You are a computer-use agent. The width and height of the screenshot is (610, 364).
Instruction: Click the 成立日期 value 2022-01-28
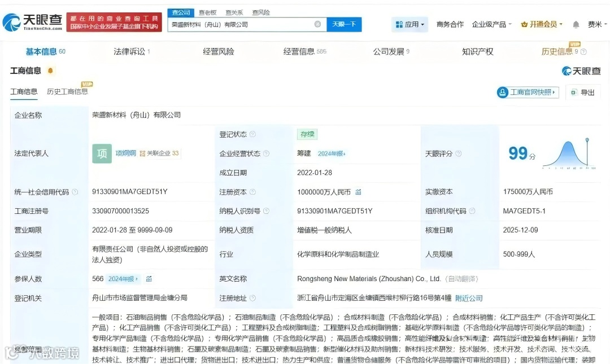coord(315,173)
